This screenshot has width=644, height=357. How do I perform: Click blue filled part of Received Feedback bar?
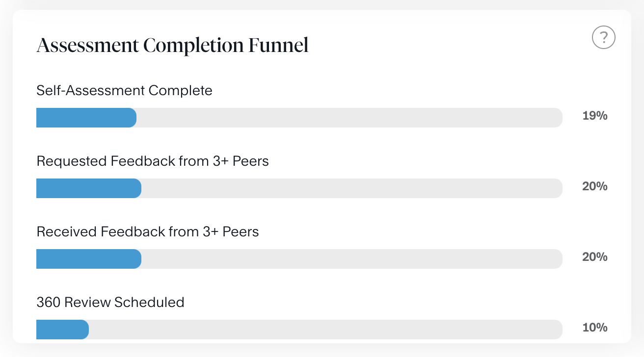coord(88,259)
